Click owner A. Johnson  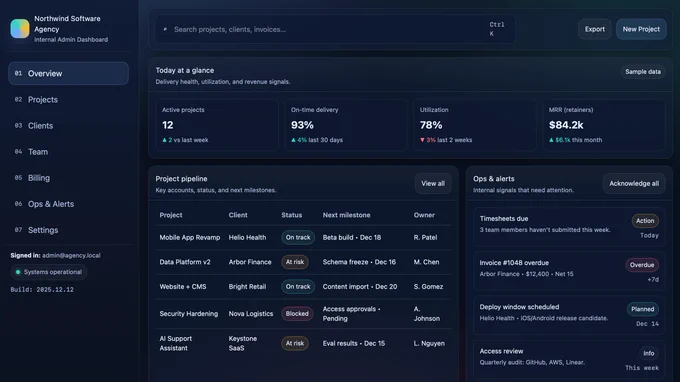click(427, 313)
